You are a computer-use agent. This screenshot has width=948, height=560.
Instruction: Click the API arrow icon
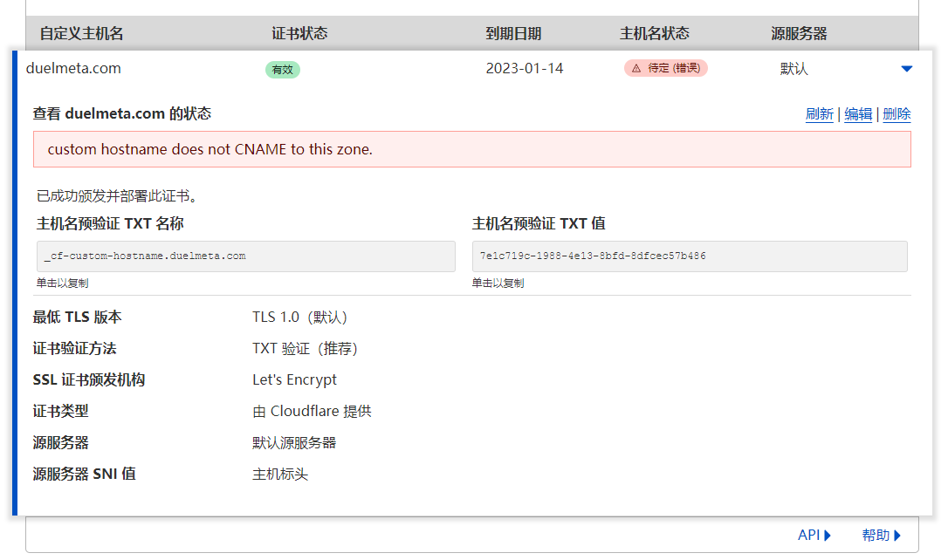point(828,536)
